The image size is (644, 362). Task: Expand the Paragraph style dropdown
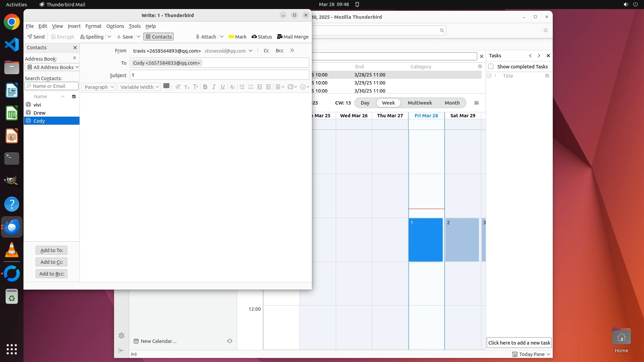pos(99,87)
